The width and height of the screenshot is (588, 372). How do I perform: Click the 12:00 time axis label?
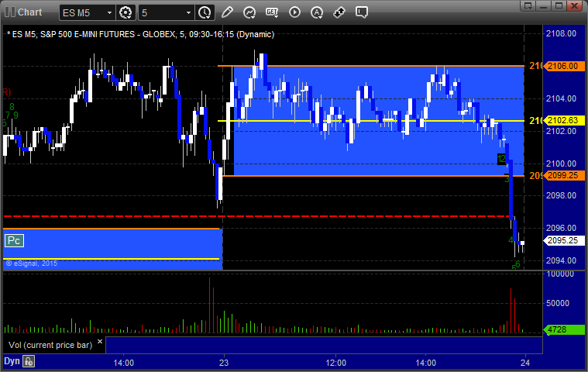335,363
